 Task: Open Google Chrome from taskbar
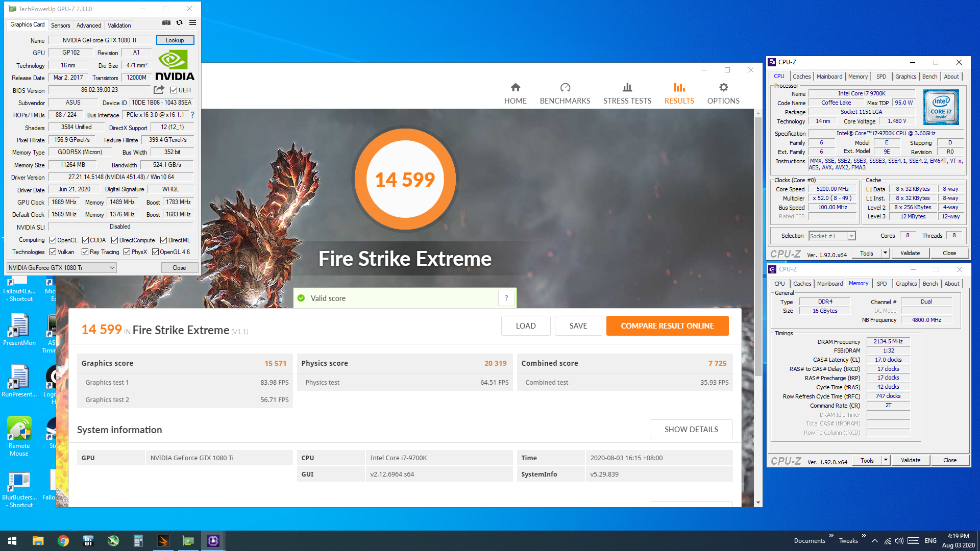coord(63,541)
